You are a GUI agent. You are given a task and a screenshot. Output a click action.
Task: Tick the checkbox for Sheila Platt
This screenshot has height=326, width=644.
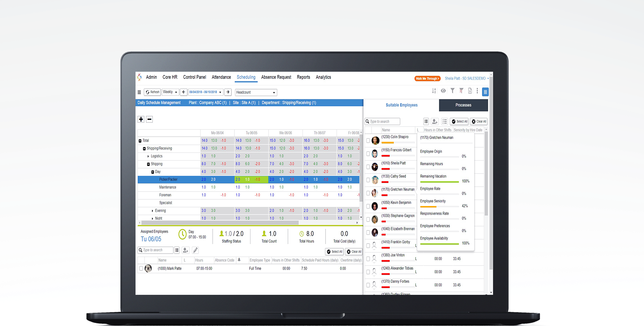[368, 167]
